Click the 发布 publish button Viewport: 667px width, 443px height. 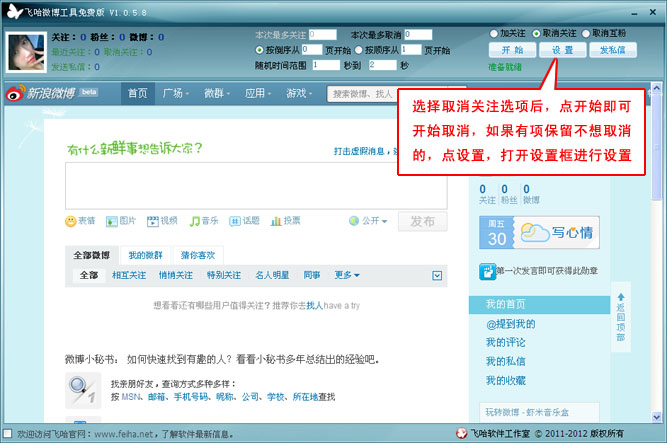tap(422, 221)
